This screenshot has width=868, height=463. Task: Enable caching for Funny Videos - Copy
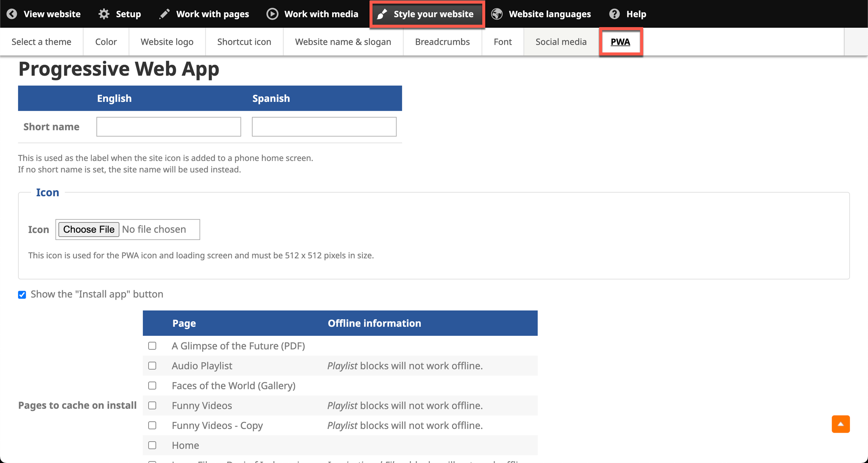[x=152, y=425]
